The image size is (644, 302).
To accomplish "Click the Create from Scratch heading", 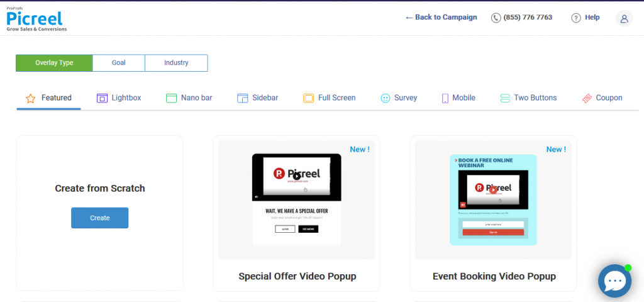I will (100, 188).
